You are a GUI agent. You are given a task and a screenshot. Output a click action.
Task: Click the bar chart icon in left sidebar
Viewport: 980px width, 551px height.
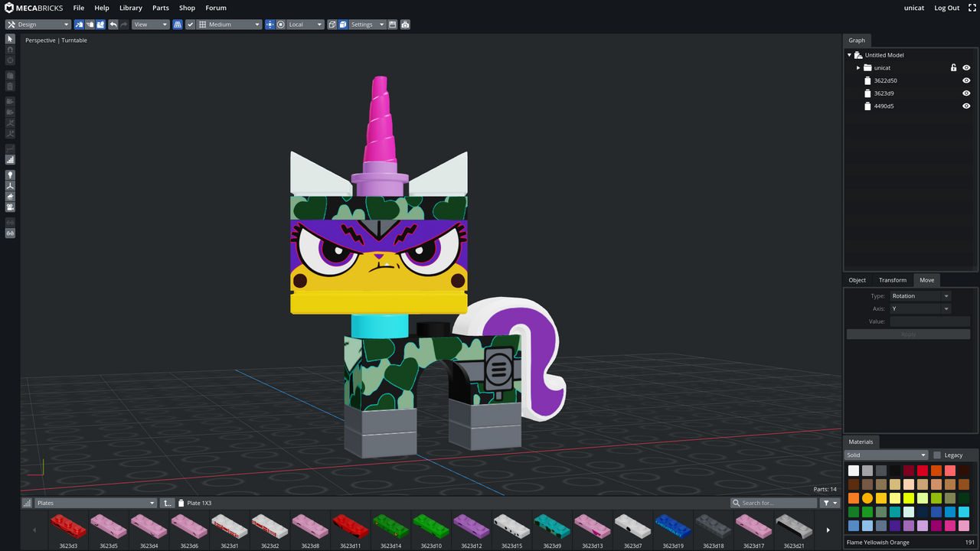pos(11,159)
